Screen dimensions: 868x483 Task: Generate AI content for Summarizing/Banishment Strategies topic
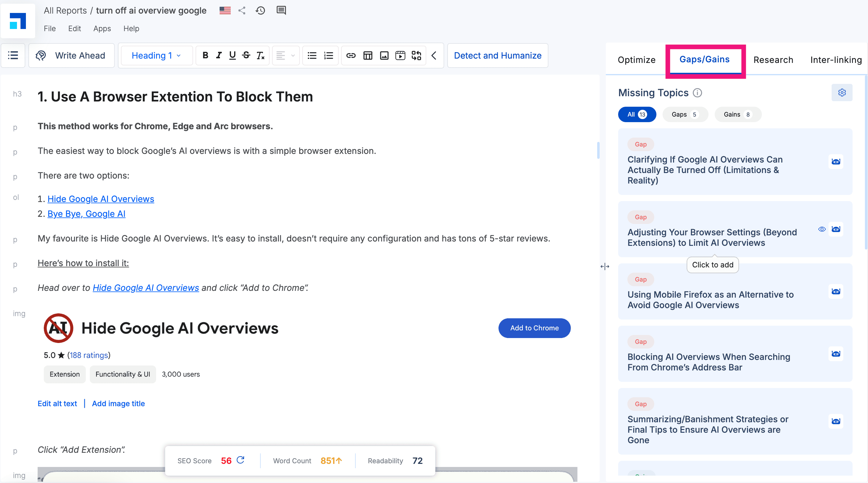coord(836,422)
